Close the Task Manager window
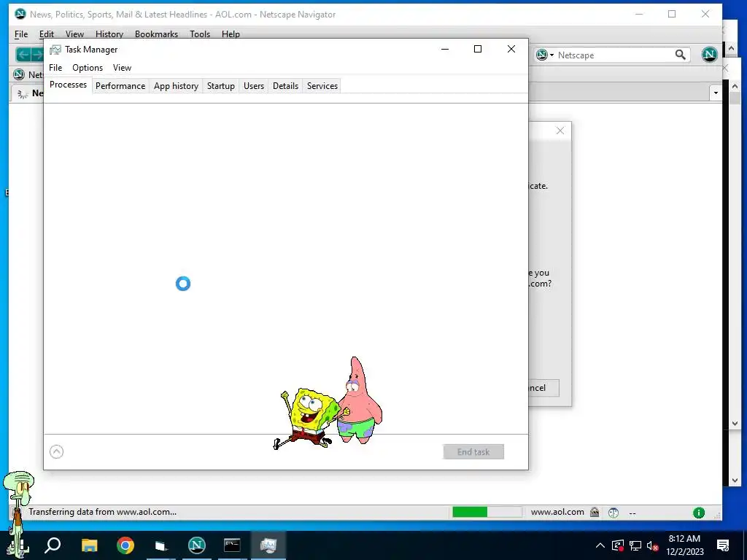The image size is (747, 560). pos(511,49)
